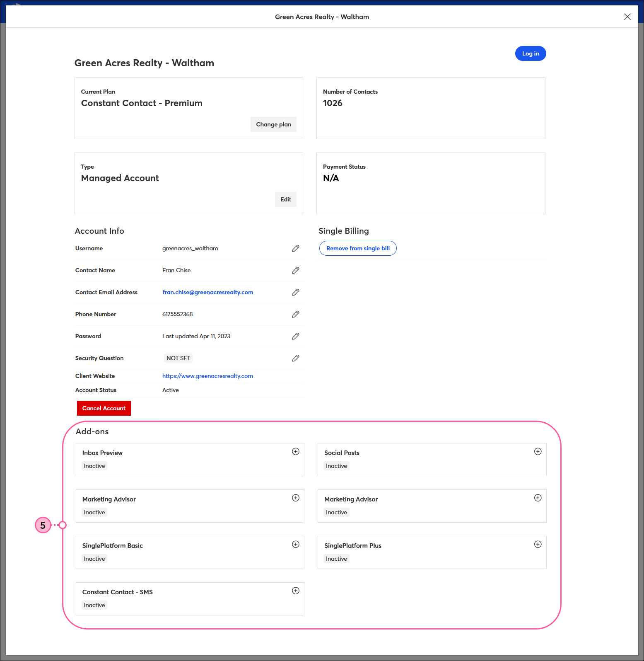Add the Inbox Preview add-on with plus icon
Screen dimensions: 644x661
296,451
